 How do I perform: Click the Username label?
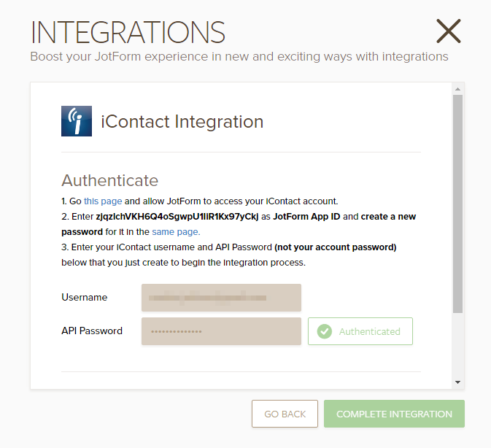click(x=85, y=298)
